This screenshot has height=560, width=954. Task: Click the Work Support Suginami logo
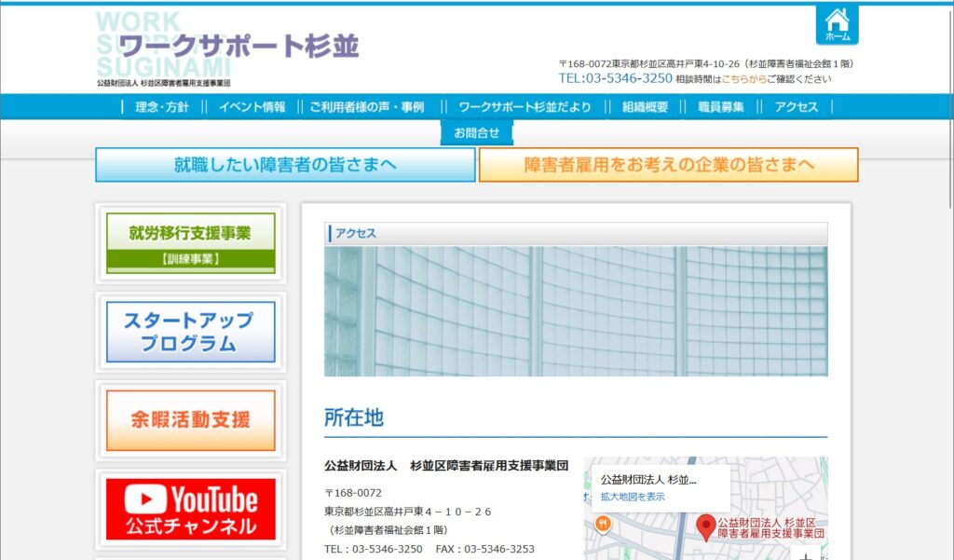click(x=227, y=48)
